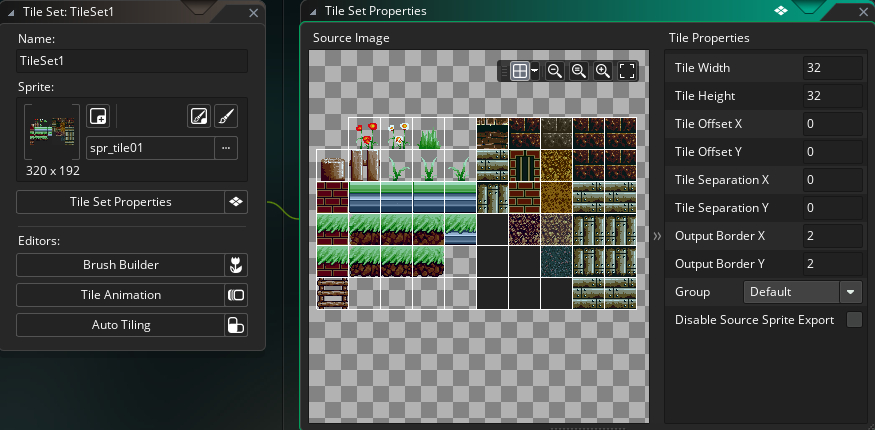Click the Tile Width value field
Screen dimensions: 875x430
pyautogui.click(x=833, y=68)
